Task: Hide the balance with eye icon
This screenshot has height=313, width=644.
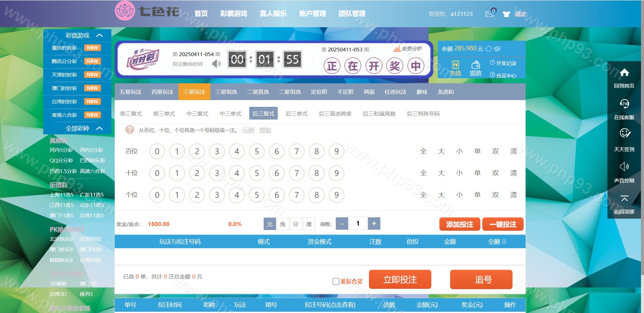Action: pos(497,49)
